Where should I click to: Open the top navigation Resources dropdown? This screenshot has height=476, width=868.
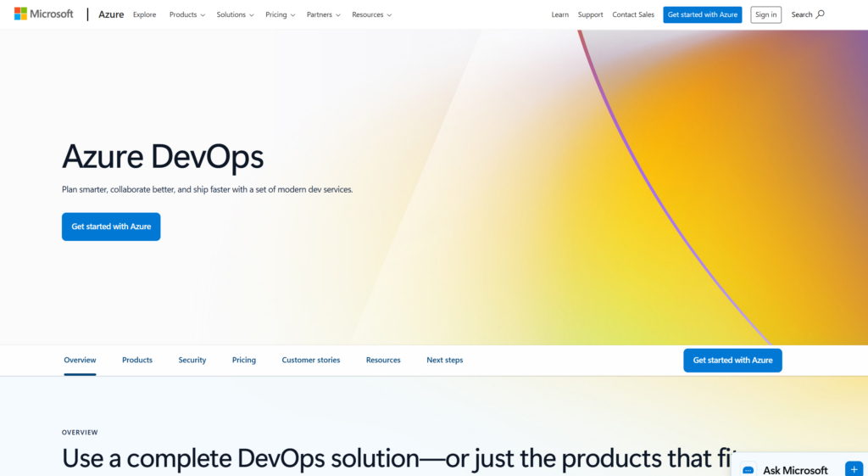[x=372, y=14]
